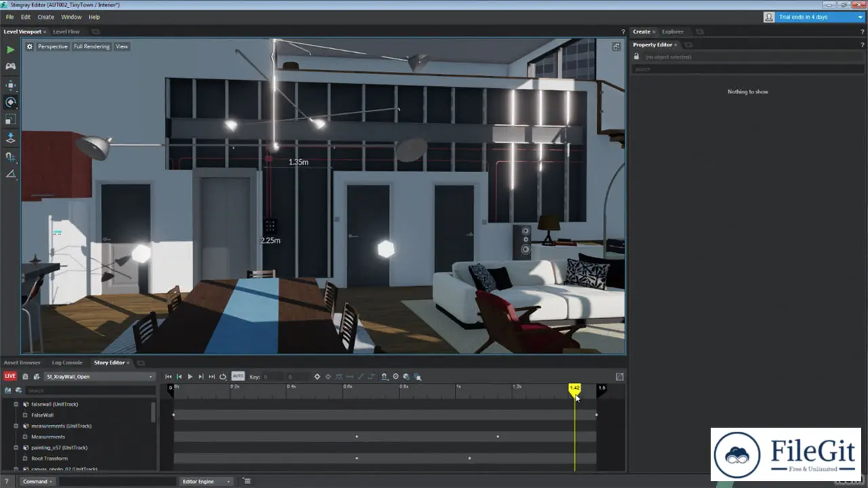
Task: Open the Help menu
Action: pyautogui.click(x=94, y=17)
